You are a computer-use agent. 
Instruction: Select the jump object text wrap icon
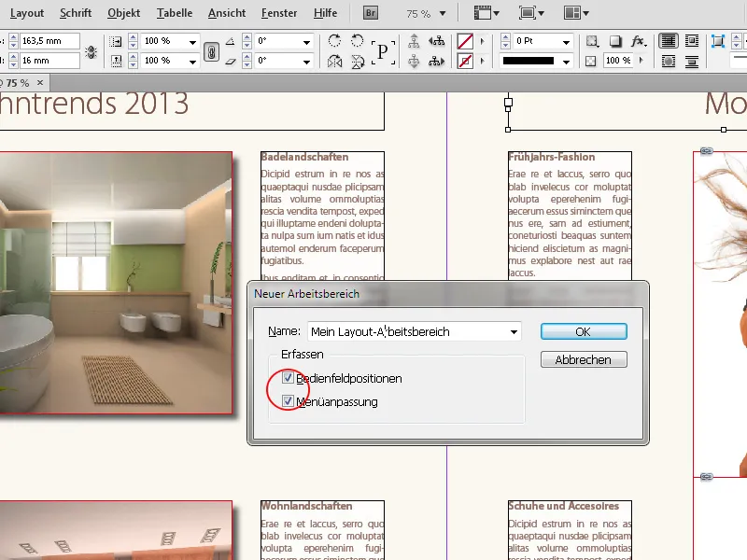tap(691, 62)
